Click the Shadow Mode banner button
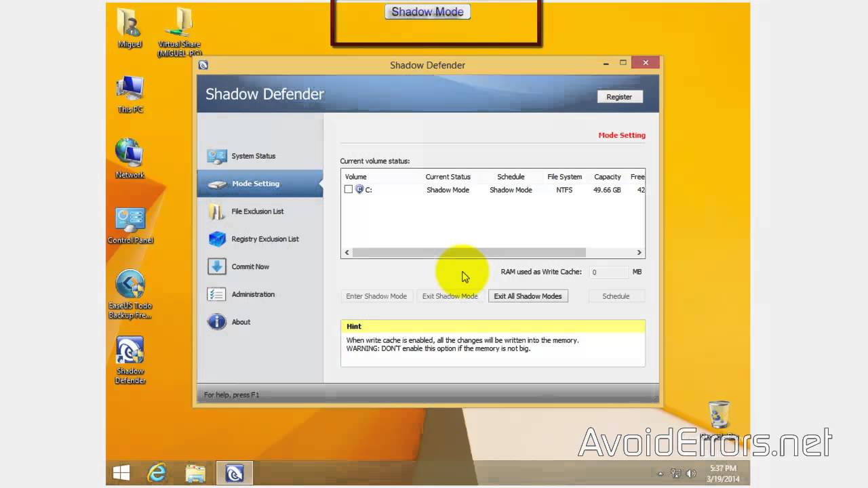This screenshot has width=868, height=488. coord(427,12)
